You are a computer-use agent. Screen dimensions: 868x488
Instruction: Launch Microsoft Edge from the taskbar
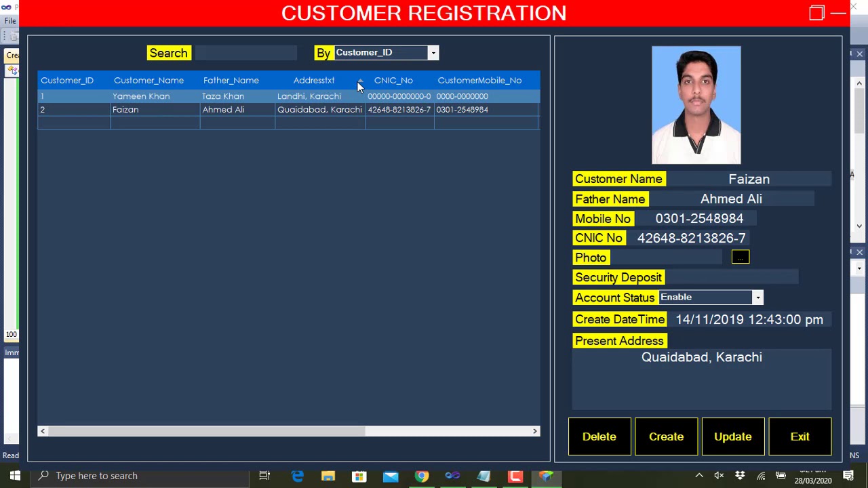coord(297,476)
